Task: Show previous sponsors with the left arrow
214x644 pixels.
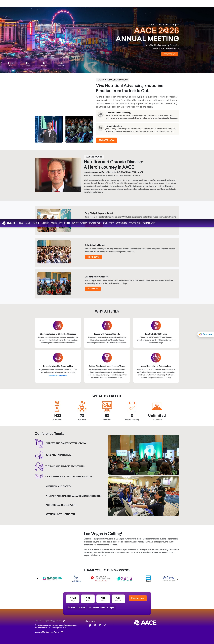Action: [x=38, y=579]
